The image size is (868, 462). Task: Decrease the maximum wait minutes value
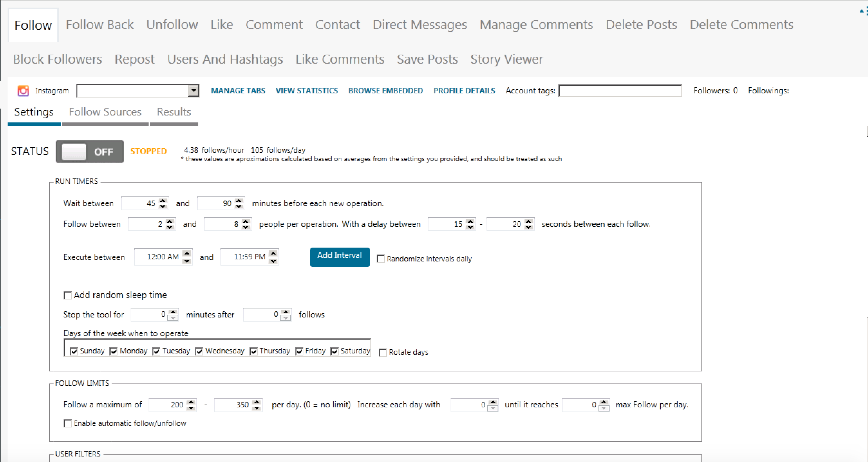pyautogui.click(x=239, y=206)
